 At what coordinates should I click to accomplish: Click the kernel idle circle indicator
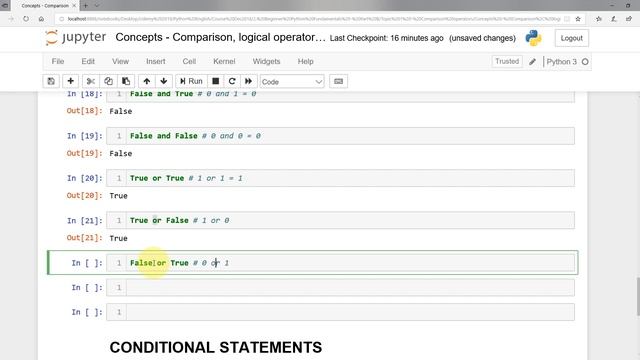click(x=585, y=62)
